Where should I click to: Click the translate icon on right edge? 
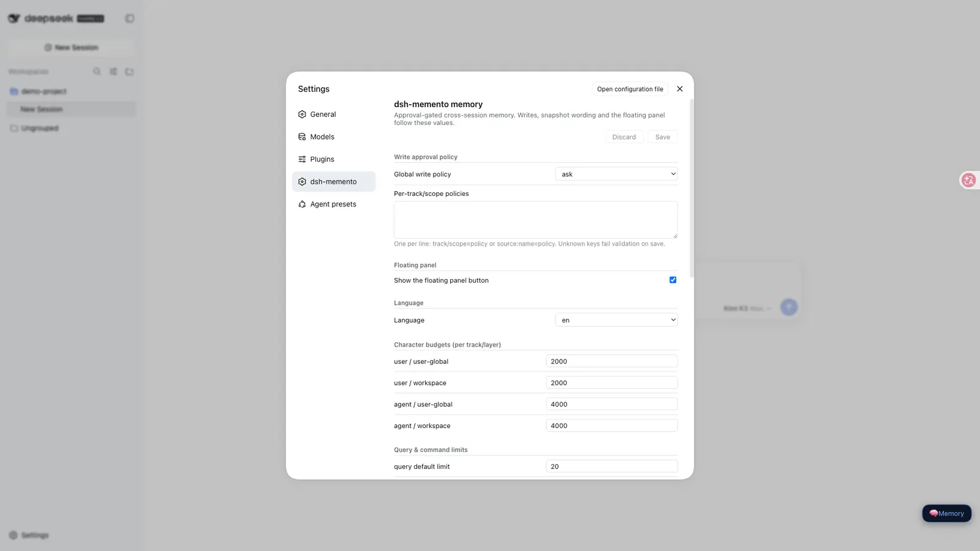[968, 180]
